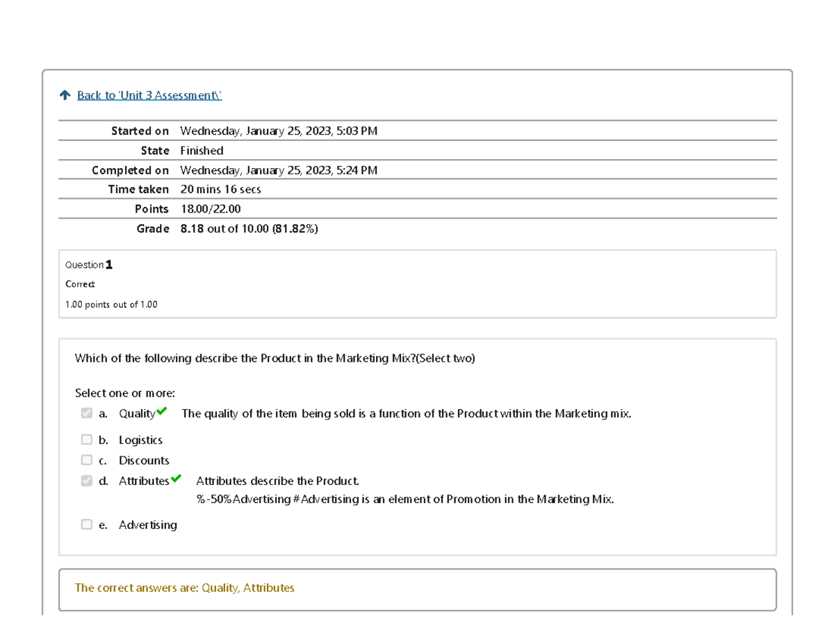Click the "Correct" status under Question 1

[80, 284]
